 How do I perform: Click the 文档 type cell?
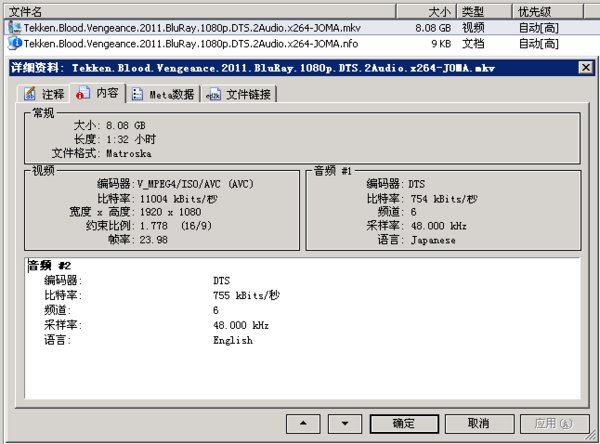coord(473,44)
